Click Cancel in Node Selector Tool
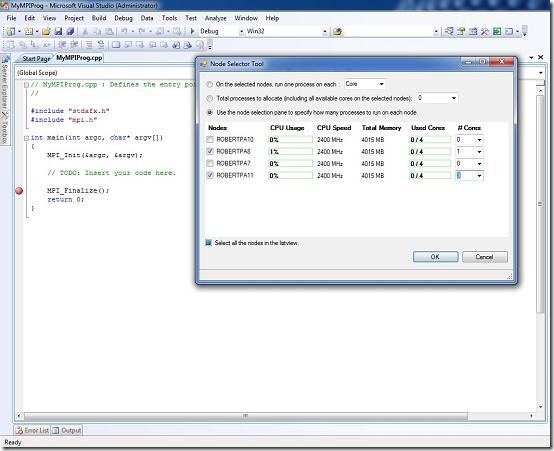Viewport: 554px width, 451px height. coord(485,257)
